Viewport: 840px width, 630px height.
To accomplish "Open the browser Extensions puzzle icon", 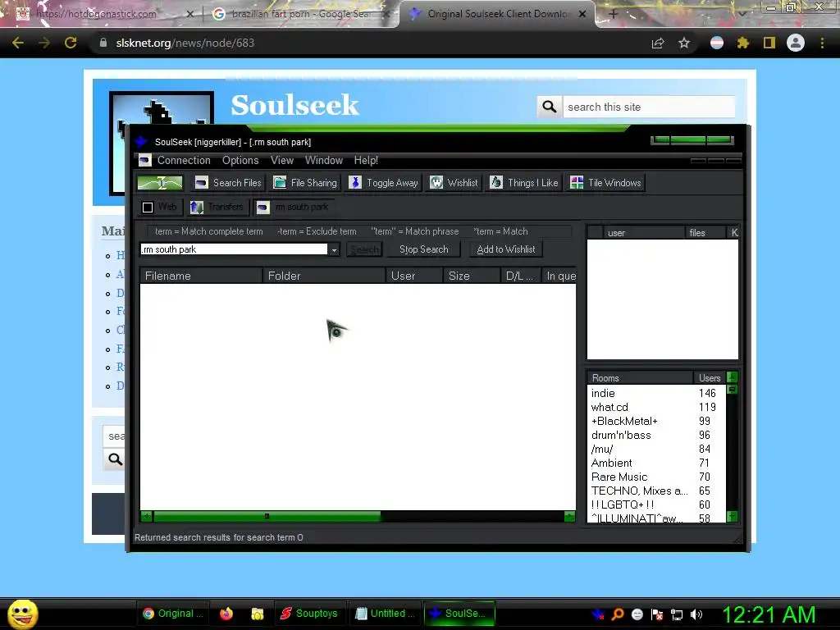I will click(x=742, y=43).
